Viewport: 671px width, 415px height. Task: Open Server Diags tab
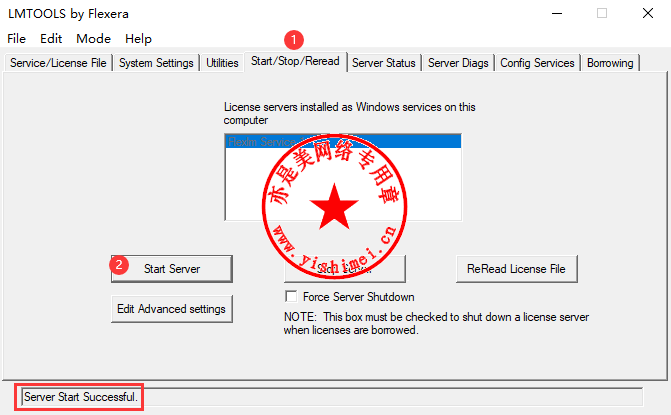click(x=458, y=63)
